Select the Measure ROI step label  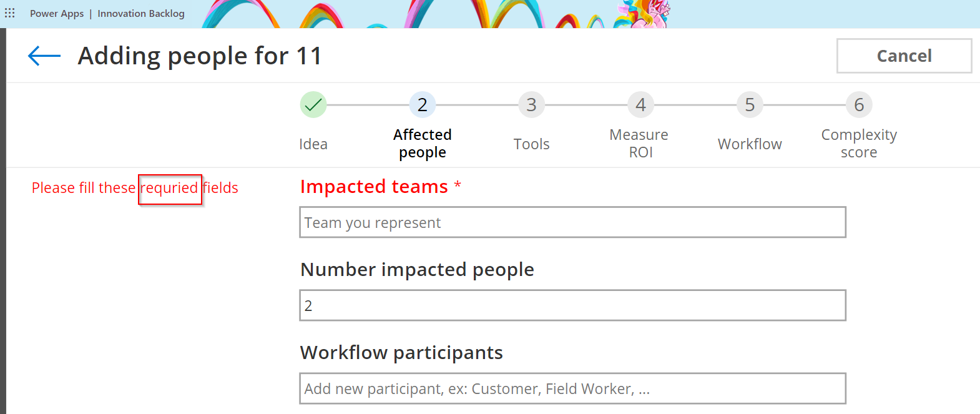(x=639, y=143)
